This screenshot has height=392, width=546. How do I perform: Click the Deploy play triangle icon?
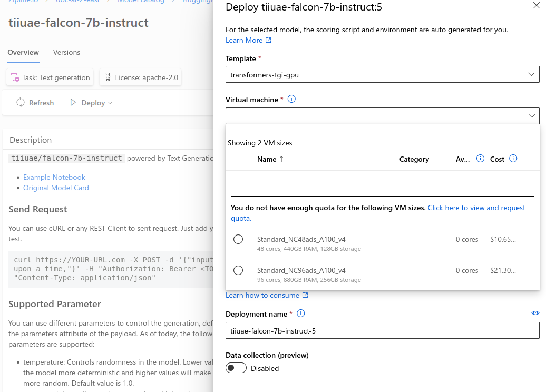pos(73,102)
